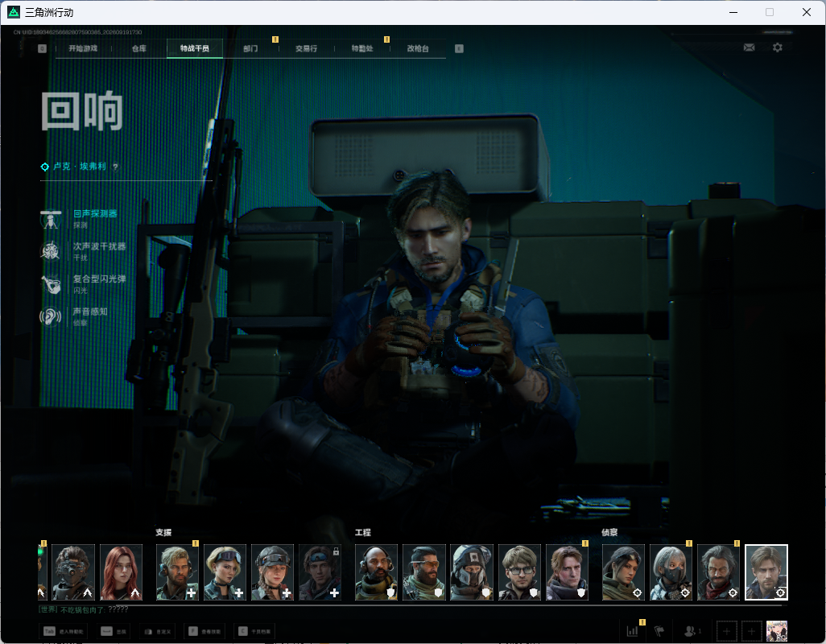Image resolution: width=826 pixels, height=644 pixels.
Task: Open the player avatar at bottom right
Action: [776, 631]
